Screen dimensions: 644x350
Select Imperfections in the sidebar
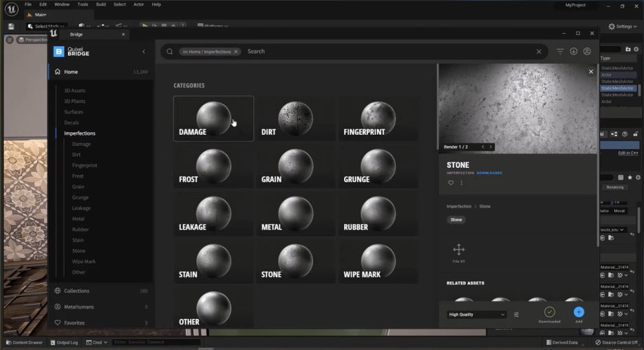[80, 133]
